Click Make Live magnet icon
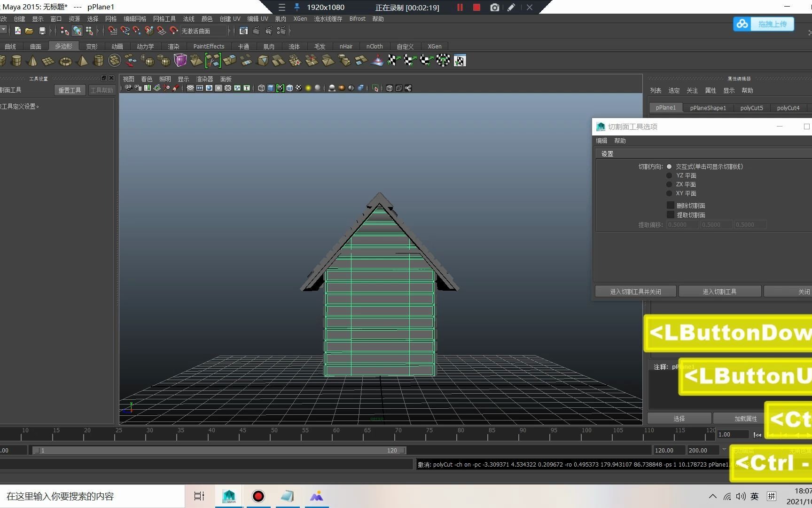812x508 pixels. pyautogui.click(x=173, y=31)
